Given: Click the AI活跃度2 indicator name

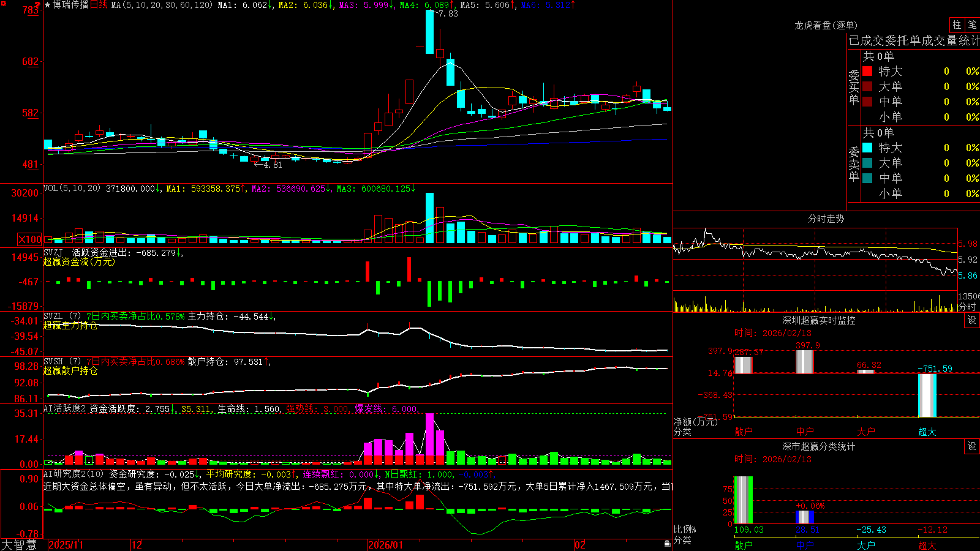Looking at the screenshot, I should point(65,408).
